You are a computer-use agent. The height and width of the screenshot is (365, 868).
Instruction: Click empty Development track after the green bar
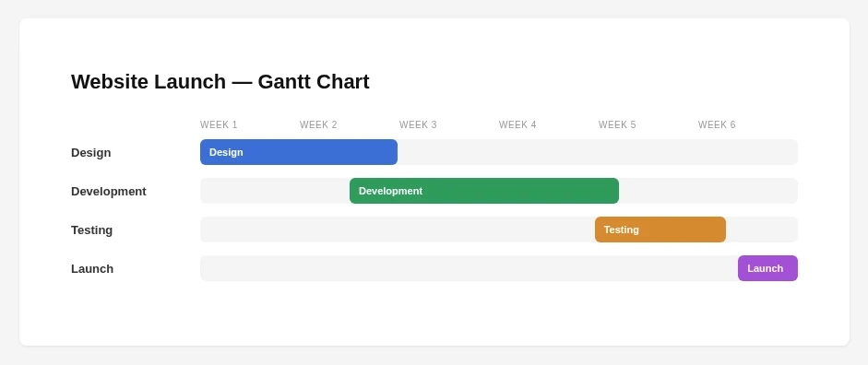coord(708,191)
